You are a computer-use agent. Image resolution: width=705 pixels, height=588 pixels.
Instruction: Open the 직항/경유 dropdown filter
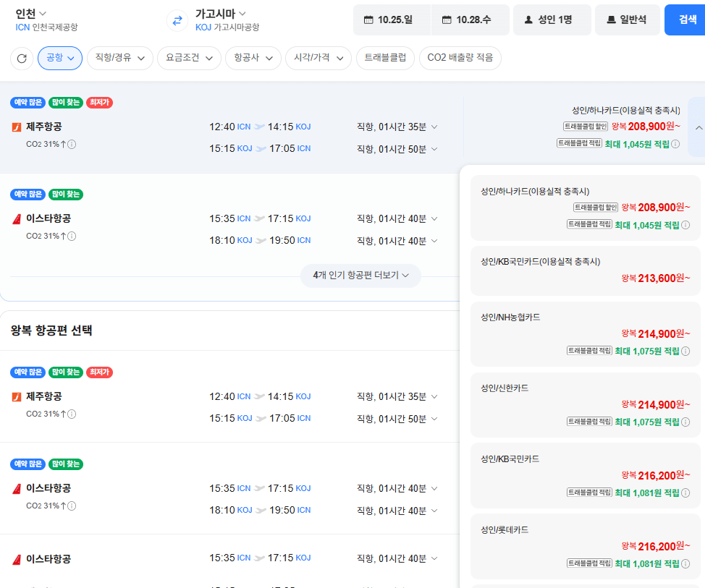tap(120, 58)
